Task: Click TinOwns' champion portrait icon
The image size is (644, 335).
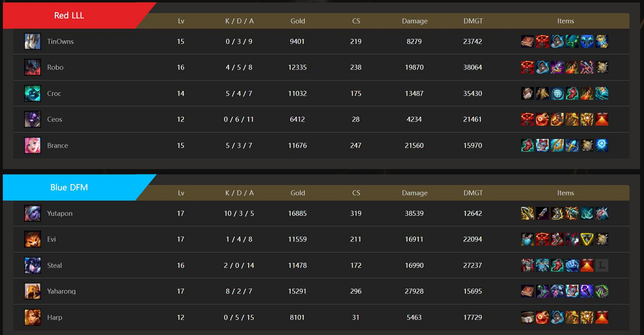Action: [33, 42]
